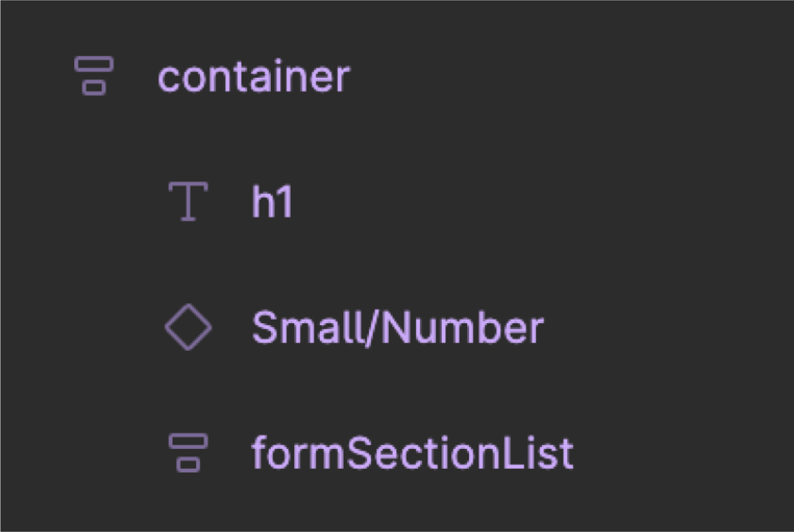Click the auto layout icon beside container

94,76
